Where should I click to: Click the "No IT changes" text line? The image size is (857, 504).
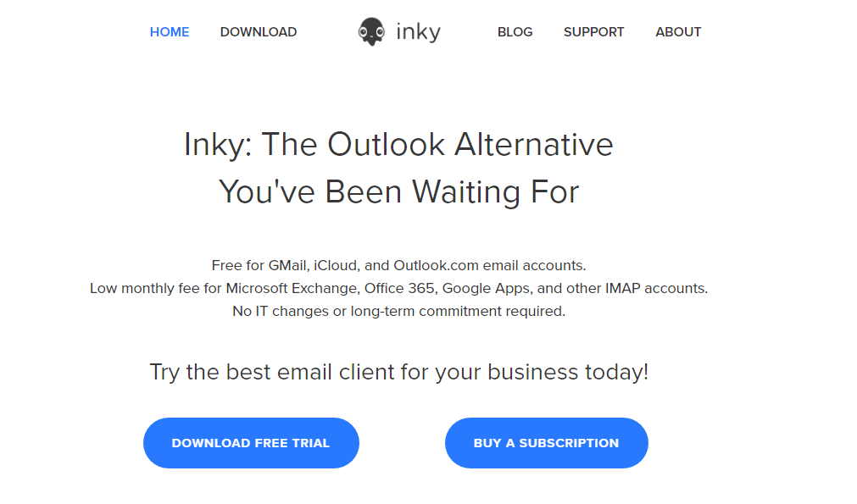click(399, 311)
